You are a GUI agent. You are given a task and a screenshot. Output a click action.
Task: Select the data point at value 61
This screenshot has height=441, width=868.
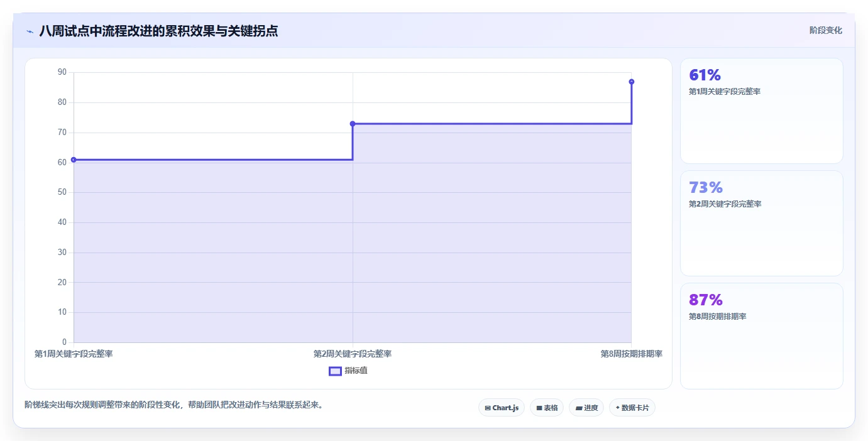[74, 160]
